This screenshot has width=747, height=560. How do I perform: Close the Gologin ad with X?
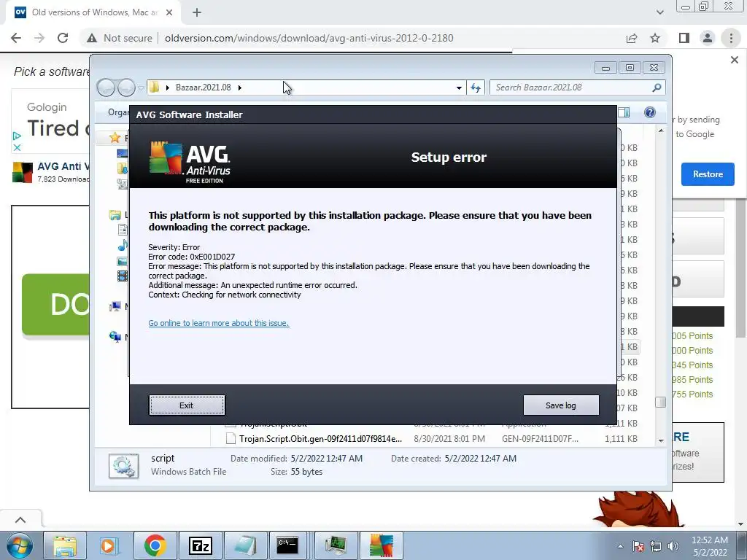pyautogui.click(x=17, y=147)
